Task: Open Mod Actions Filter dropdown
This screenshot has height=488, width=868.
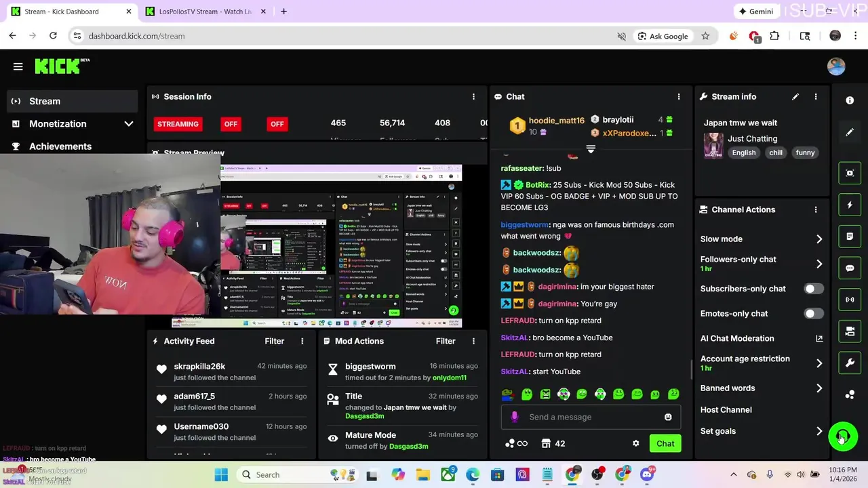Action: 446,342
